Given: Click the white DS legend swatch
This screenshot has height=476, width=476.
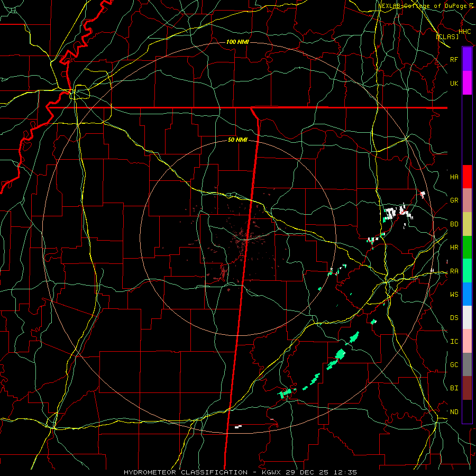Looking at the screenshot, I should 467,317.
